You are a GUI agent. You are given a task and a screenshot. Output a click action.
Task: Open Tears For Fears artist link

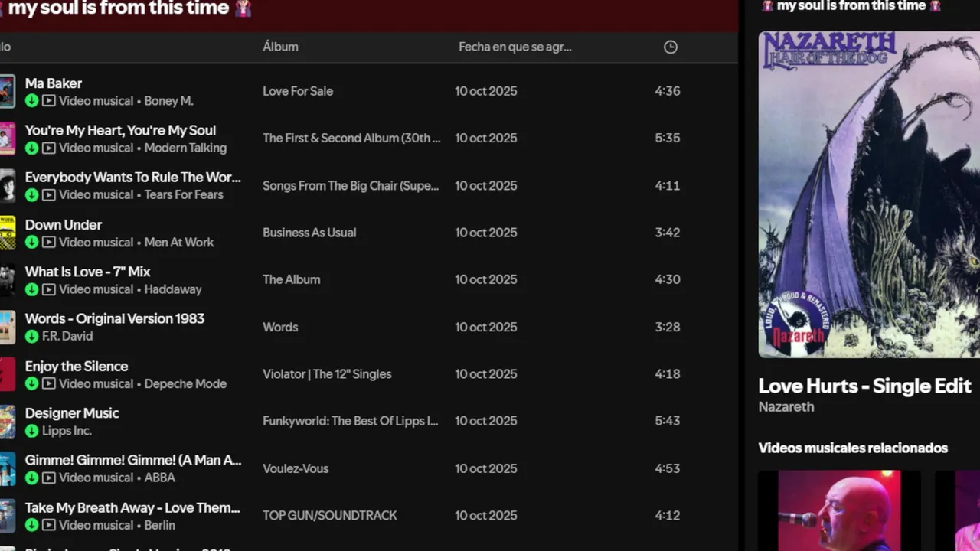pyautogui.click(x=184, y=194)
